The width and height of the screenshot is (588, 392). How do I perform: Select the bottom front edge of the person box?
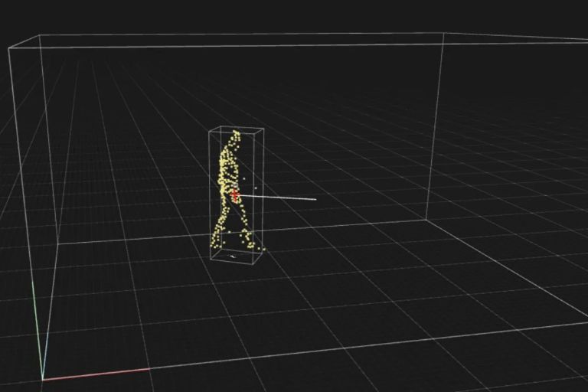pyautogui.click(x=232, y=262)
